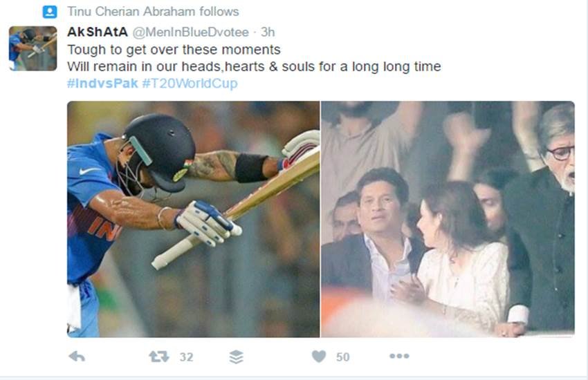Click 'Tinu Cherian Abraham follows' text
588x380 pixels.
point(153,12)
